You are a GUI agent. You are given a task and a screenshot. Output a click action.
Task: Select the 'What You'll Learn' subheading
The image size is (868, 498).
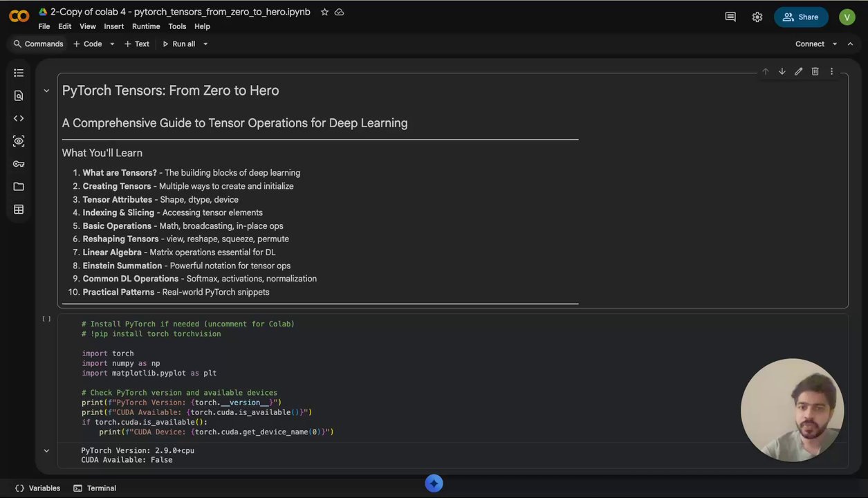tap(102, 153)
